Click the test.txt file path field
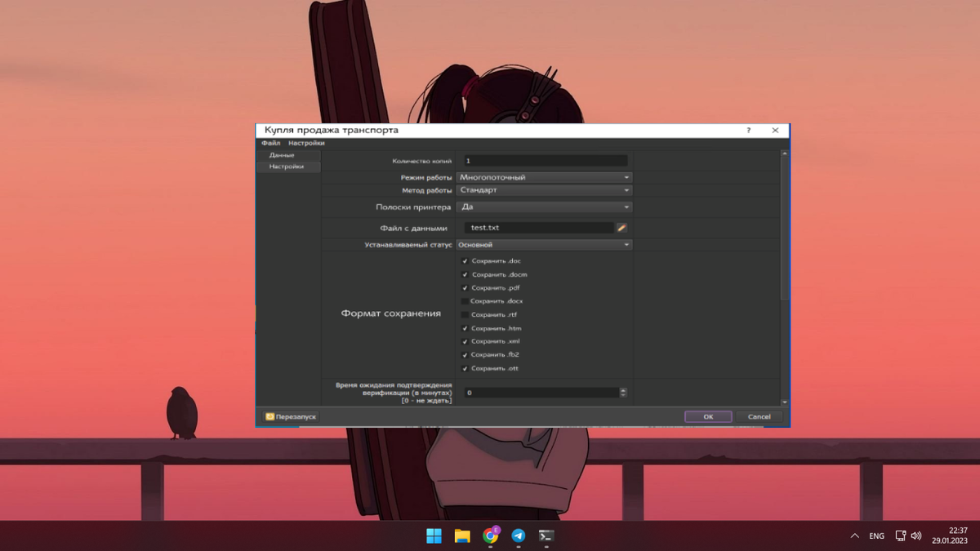 [x=539, y=228]
